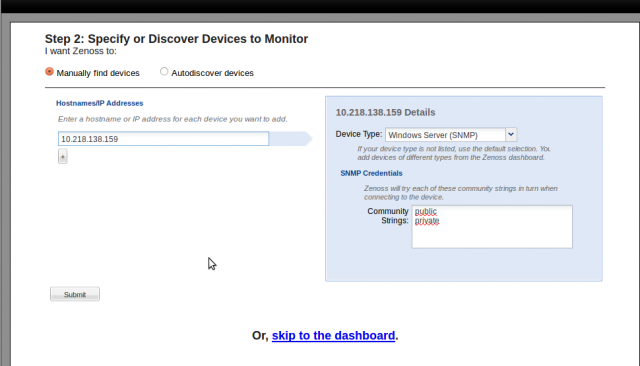Click the Hostnames/IP Addresses heading
The width and height of the screenshot is (640, 366).
coord(100,103)
